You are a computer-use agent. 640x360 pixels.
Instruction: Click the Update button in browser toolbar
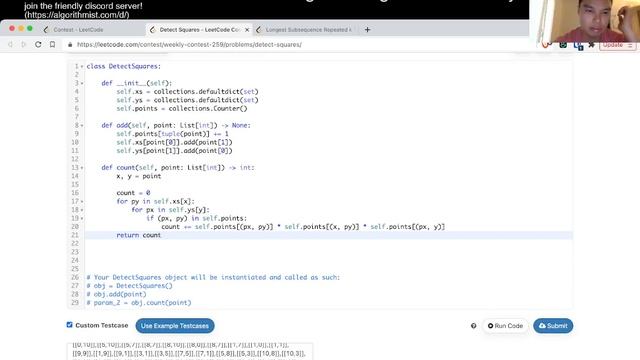point(618,45)
